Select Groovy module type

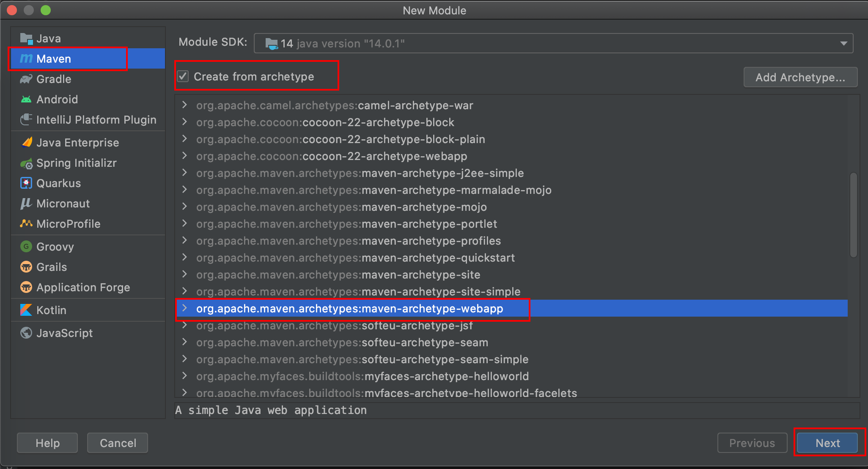pos(88,246)
